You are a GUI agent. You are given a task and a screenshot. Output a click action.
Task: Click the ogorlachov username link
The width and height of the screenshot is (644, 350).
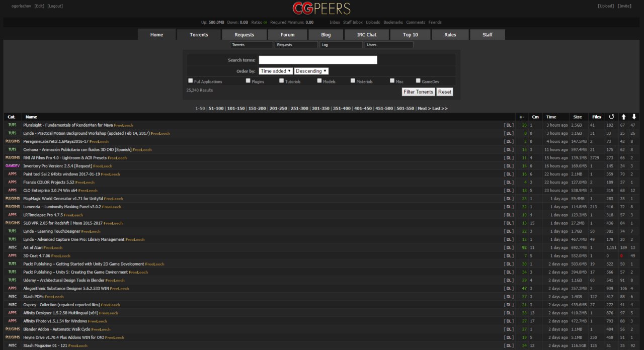22,6
